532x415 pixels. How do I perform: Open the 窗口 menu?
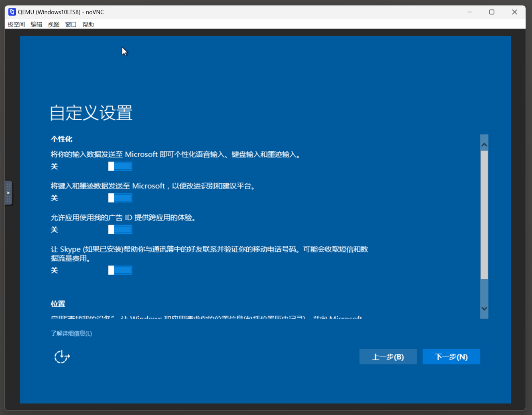coord(71,24)
